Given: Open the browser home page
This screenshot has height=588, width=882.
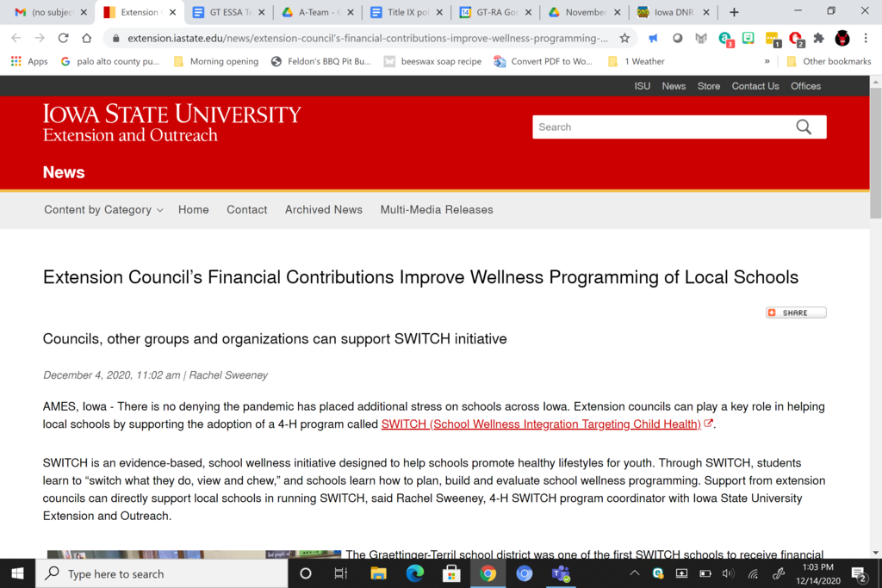Looking at the screenshot, I should point(87,38).
